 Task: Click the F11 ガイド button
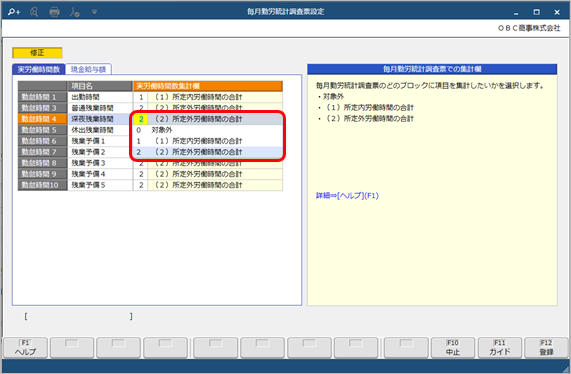point(499,348)
